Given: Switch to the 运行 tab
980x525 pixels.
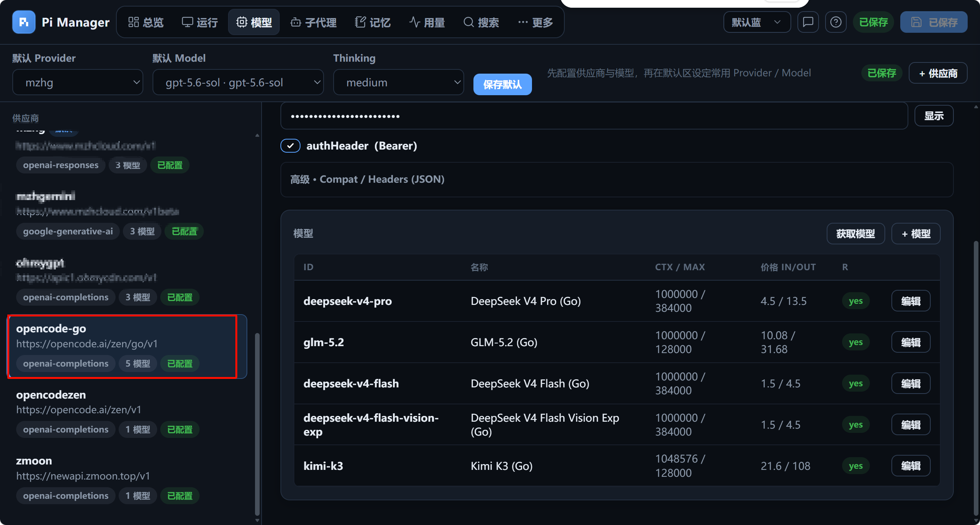Looking at the screenshot, I should click(200, 22).
